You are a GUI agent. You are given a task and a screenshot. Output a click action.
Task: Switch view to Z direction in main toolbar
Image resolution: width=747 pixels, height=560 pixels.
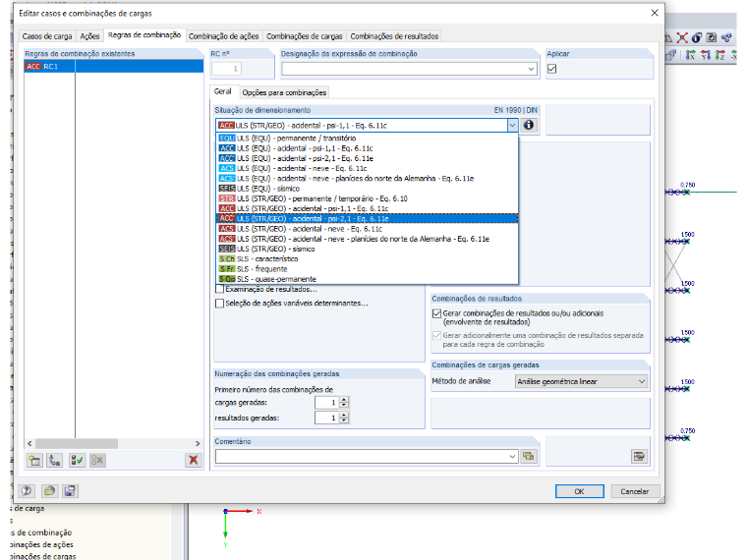coord(719,55)
